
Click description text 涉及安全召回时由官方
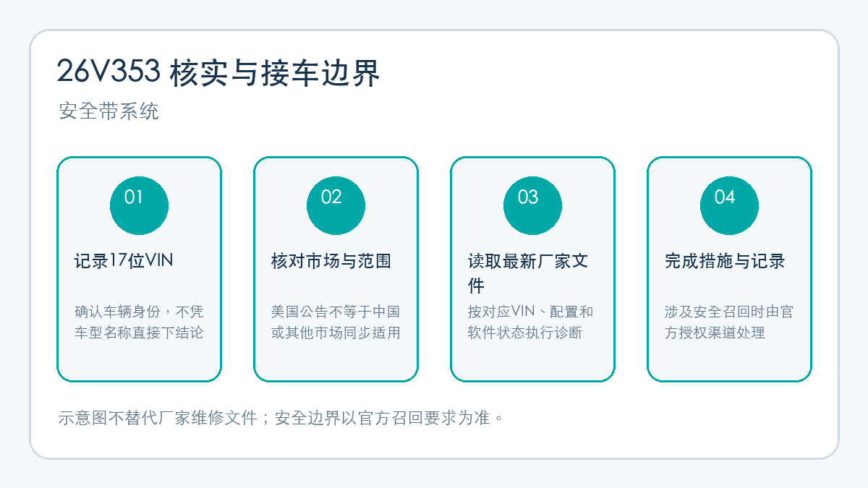point(729,312)
